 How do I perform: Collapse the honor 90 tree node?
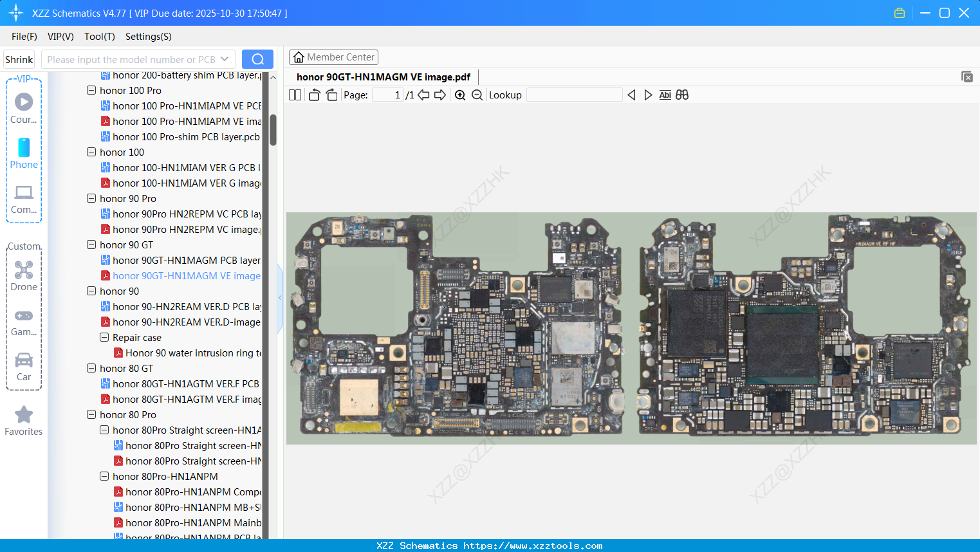coord(91,291)
